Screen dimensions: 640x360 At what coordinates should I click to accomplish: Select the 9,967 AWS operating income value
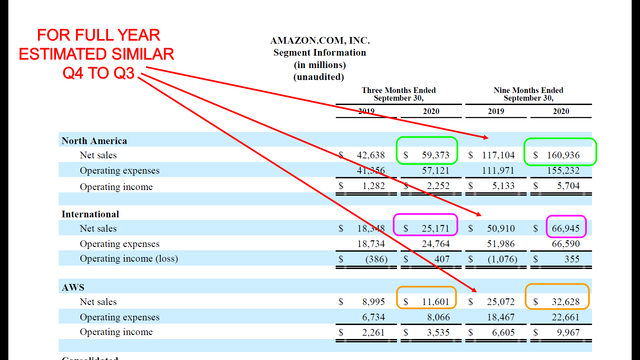click(568, 333)
